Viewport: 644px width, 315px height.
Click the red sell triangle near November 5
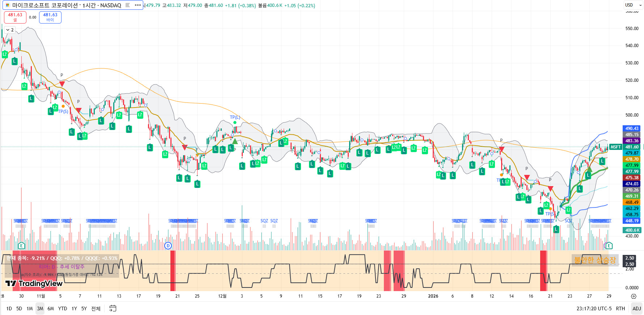[x=62, y=84]
